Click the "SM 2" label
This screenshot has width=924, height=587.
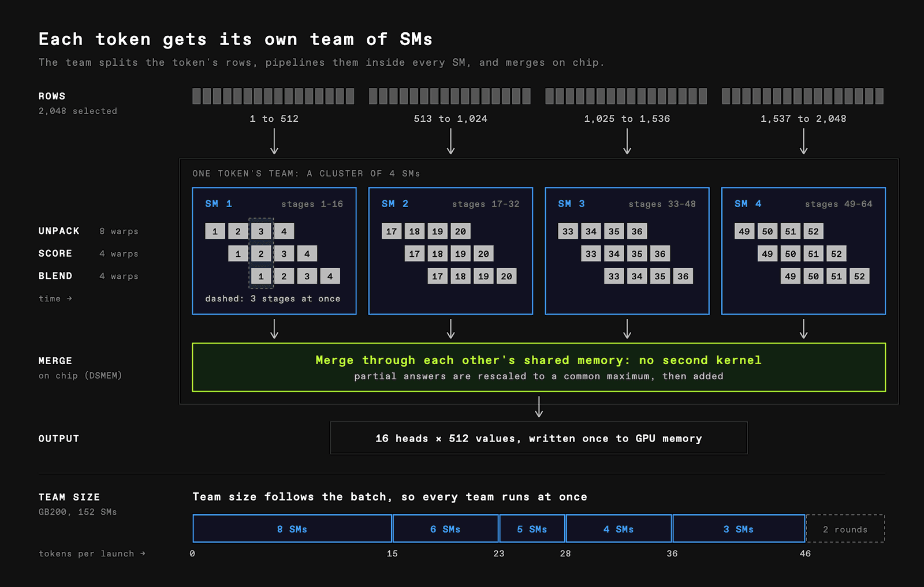pos(395,204)
